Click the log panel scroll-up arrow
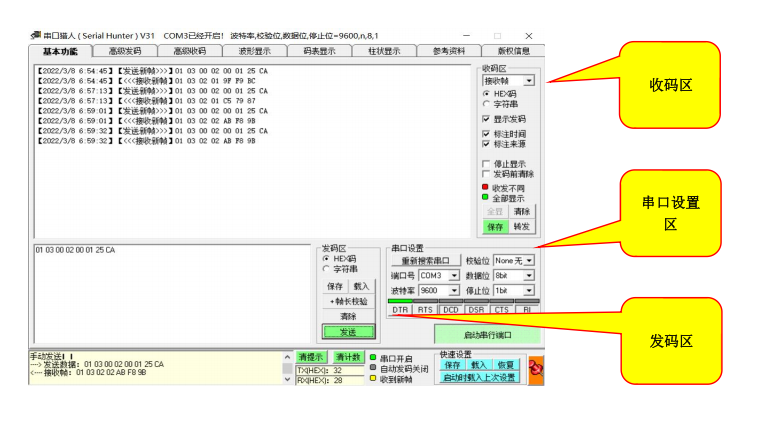The height and width of the screenshot is (430, 769). coord(287,357)
